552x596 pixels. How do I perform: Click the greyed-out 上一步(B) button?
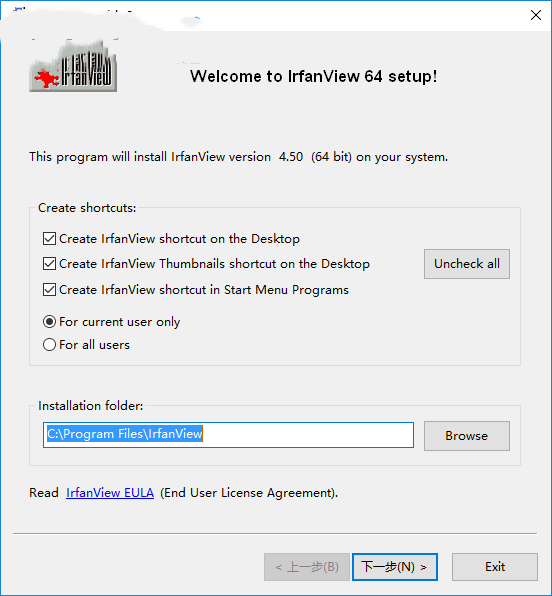tap(307, 567)
